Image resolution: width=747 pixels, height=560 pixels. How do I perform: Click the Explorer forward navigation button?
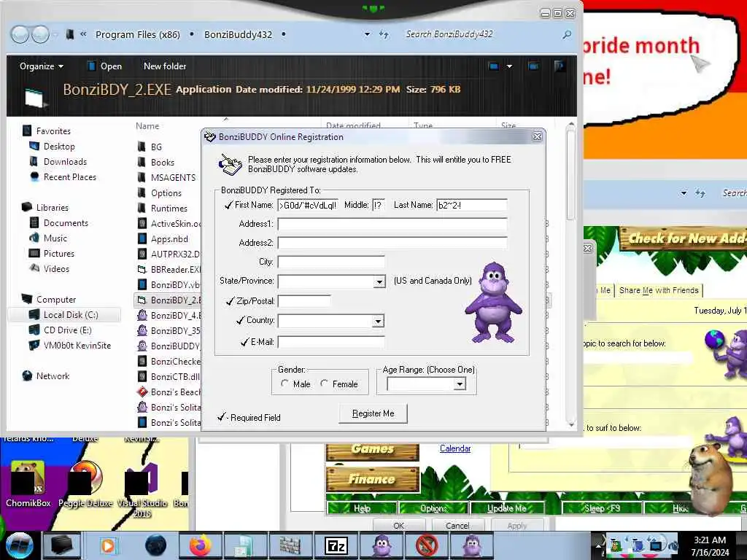point(40,34)
